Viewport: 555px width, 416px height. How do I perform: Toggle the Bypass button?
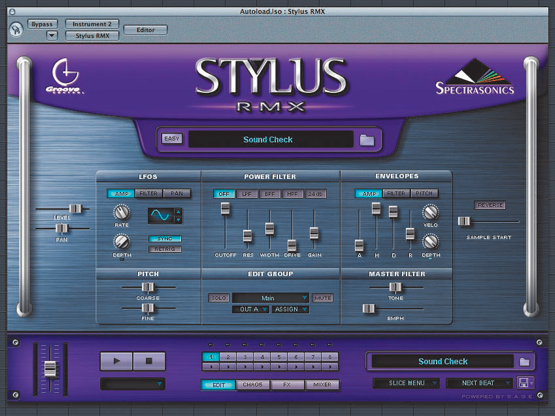[42, 24]
